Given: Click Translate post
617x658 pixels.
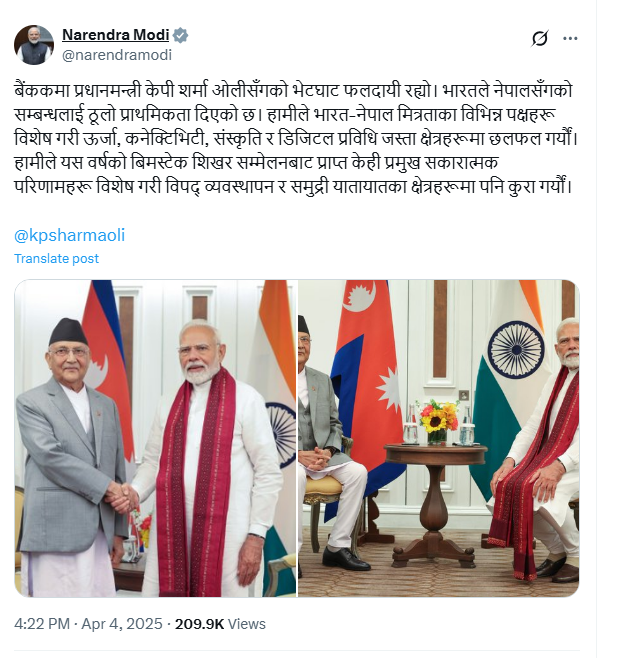Looking at the screenshot, I should click(x=57, y=258).
